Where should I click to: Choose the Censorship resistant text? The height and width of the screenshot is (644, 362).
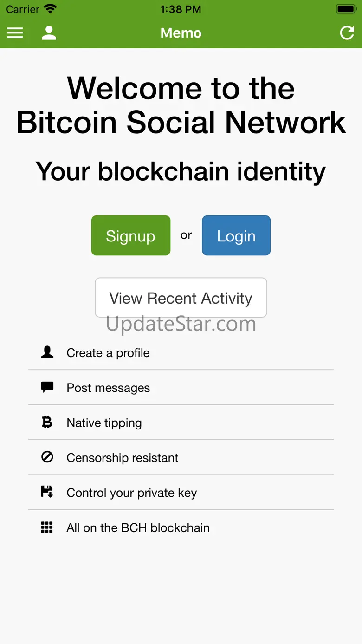point(123,458)
